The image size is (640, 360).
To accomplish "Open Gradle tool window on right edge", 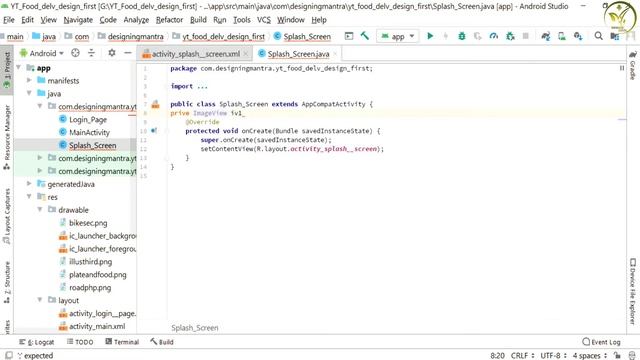I will pyautogui.click(x=633, y=66).
